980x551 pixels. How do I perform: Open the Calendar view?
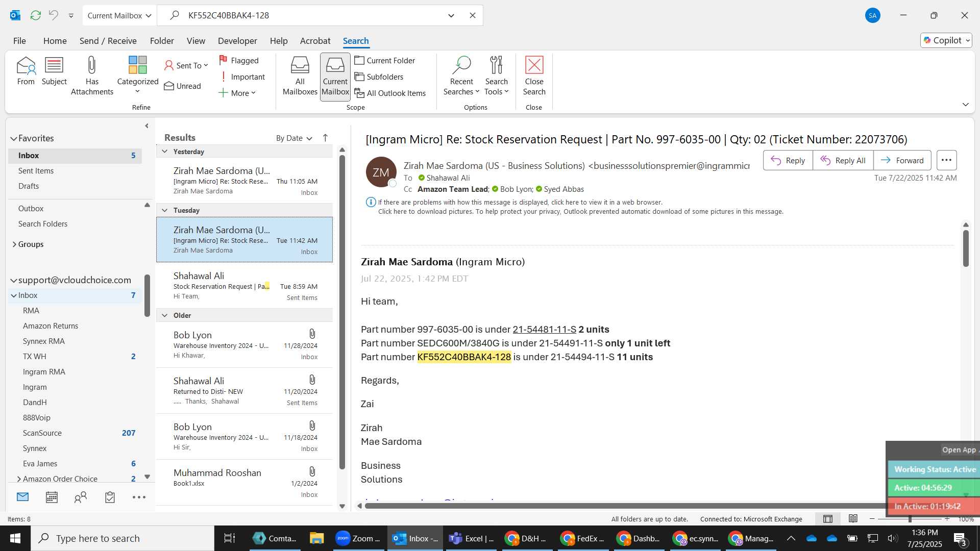(x=52, y=497)
